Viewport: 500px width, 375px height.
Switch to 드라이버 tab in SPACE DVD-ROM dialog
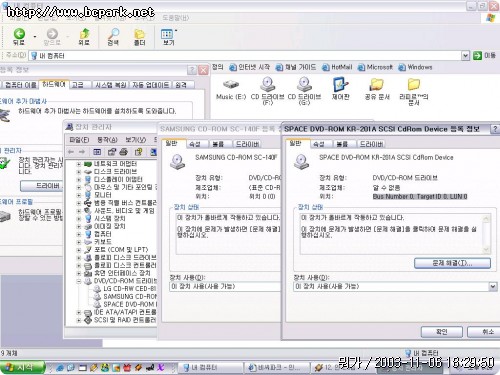tap(371, 144)
